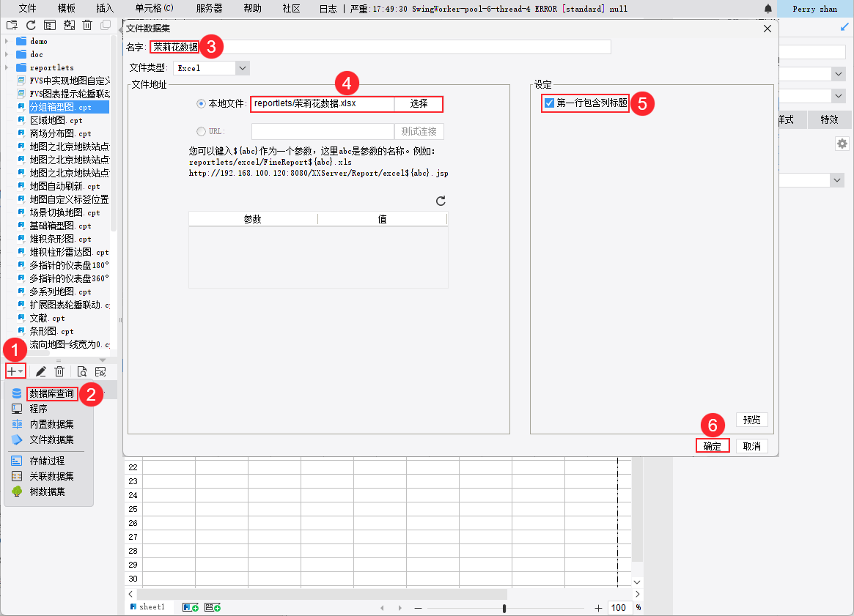854x616 pixels.
Task: Switch to the 特效 tab
Action: click(x=829, y=119)
